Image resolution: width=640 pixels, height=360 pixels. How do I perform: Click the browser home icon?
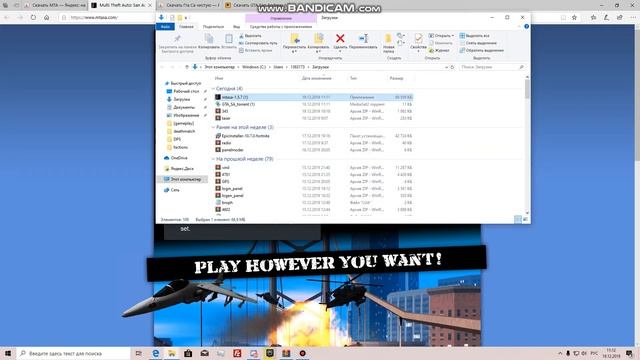click(x=47, y=17)
